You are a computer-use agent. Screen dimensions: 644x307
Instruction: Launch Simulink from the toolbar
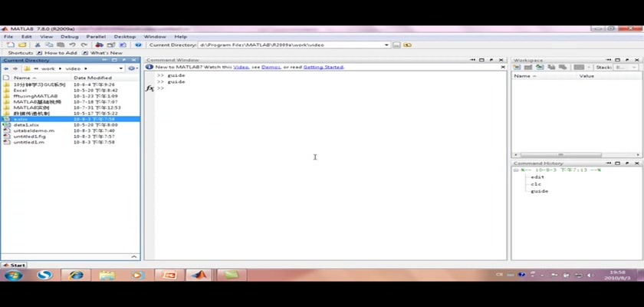coord(99,45)
